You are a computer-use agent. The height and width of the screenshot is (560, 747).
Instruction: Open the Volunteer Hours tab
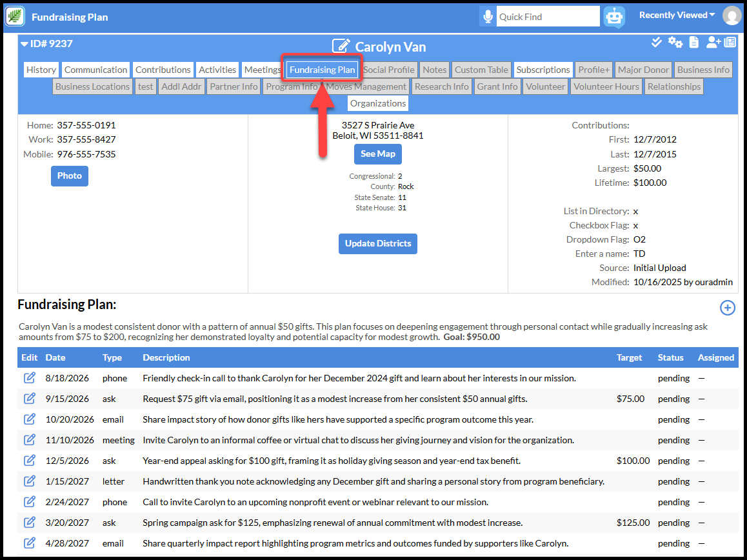606,86
